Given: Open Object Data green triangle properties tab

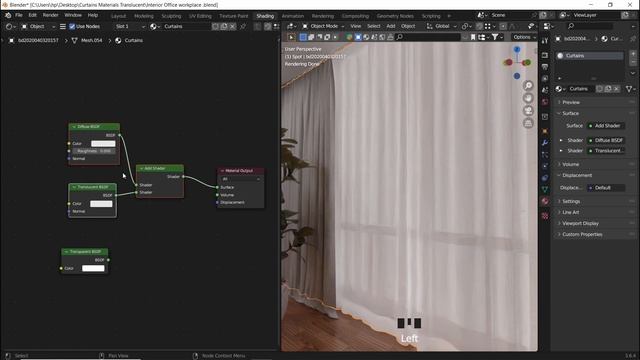Looking at the screenshot, I should (x=545, y=189).
